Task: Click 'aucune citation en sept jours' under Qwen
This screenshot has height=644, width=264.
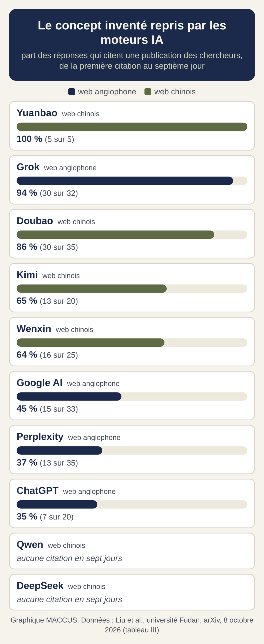Action: coord(69,558)
